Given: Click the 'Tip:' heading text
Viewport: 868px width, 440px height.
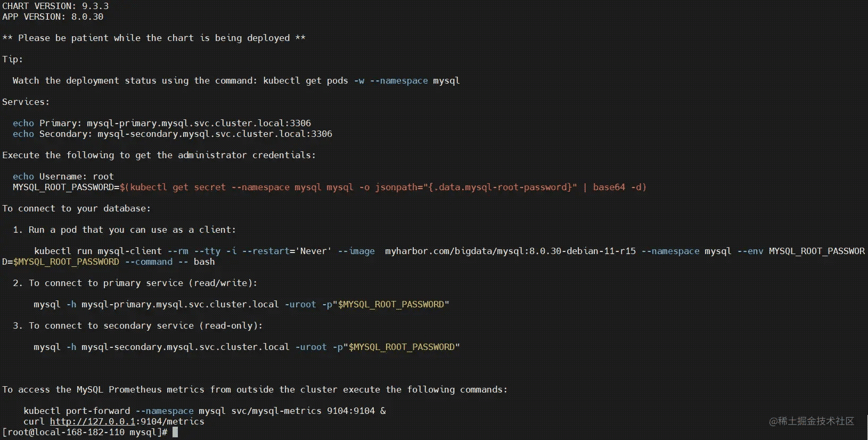Looking at the screenshot, I should tap(12, 59).
